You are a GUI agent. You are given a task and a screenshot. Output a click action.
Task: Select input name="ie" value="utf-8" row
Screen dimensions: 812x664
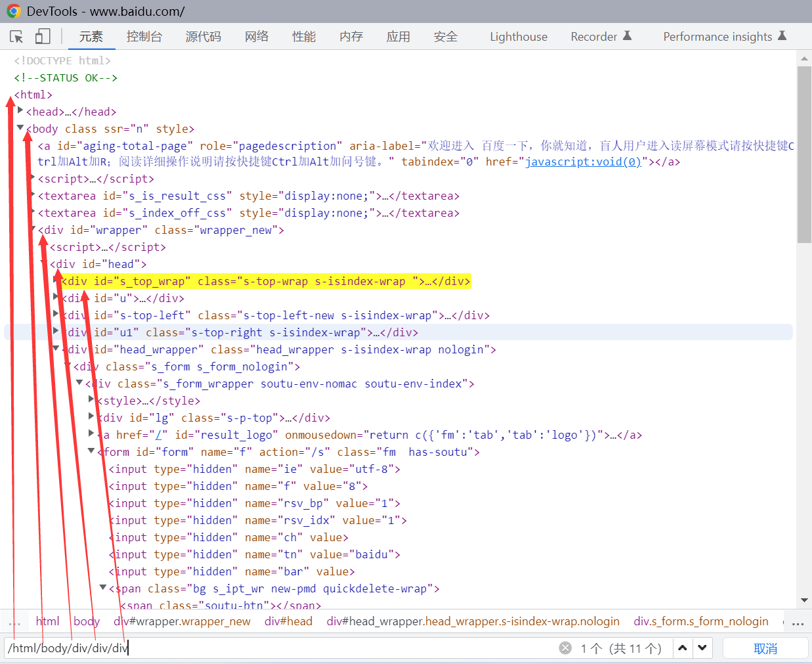pyautogui.click(x=255, y=469)
